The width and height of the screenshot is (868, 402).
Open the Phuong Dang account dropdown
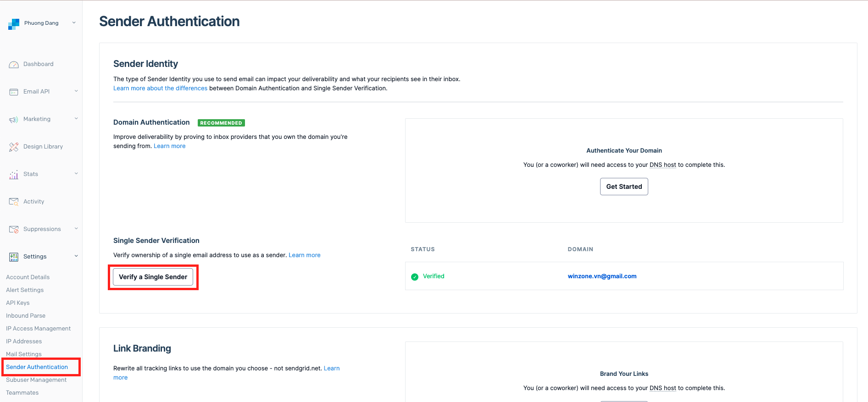(x=74, y=22)
